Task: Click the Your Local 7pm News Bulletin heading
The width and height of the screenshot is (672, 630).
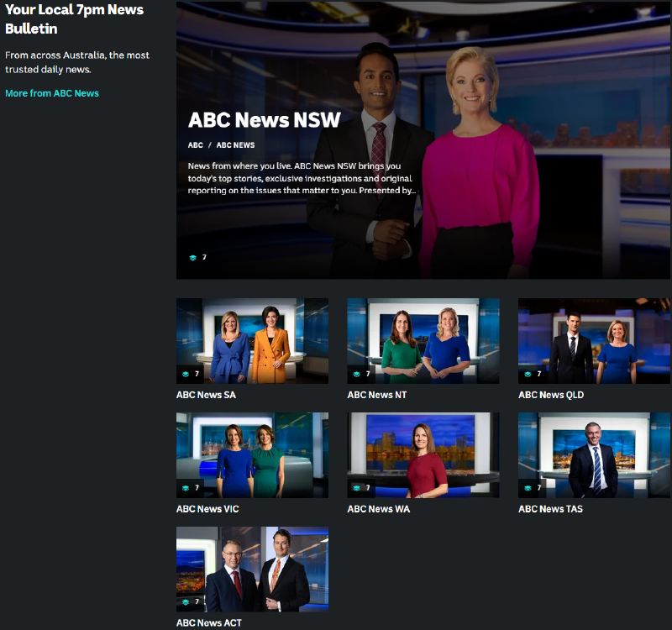Action: tap(75, 19)
